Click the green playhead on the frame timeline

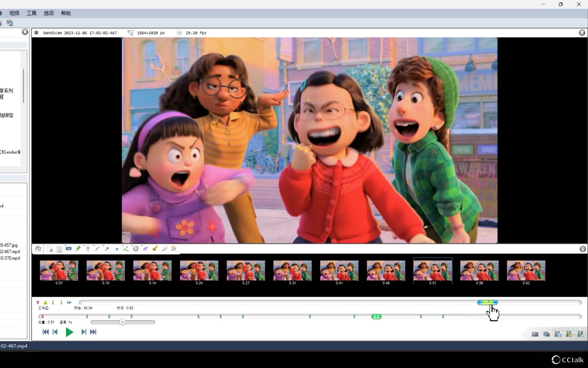pos(376,317)
